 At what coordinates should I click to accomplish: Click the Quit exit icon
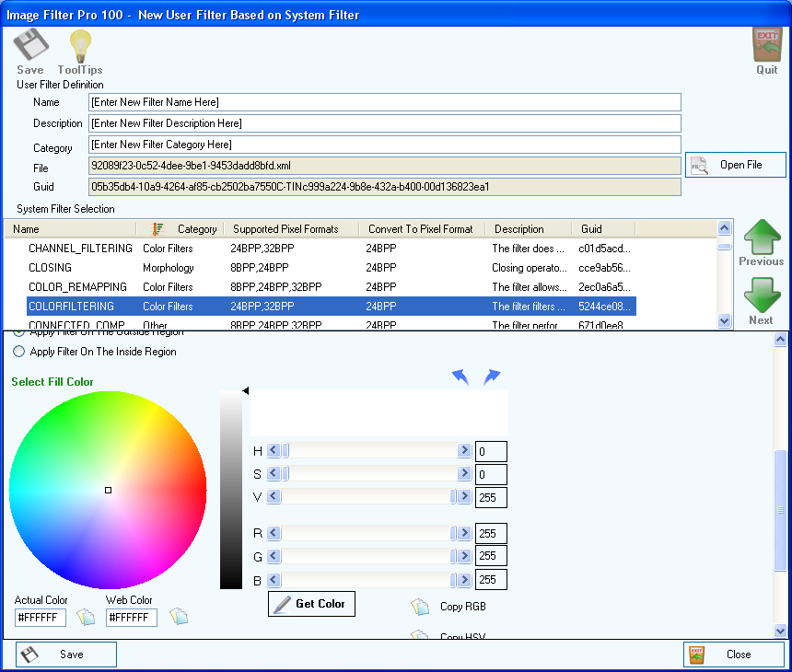tap(767, 45)
